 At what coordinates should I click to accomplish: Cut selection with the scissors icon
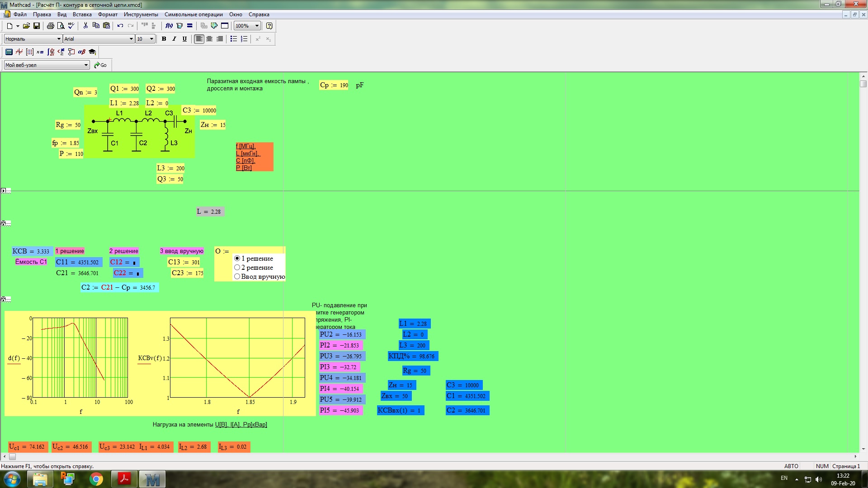(x=85, y=26)
